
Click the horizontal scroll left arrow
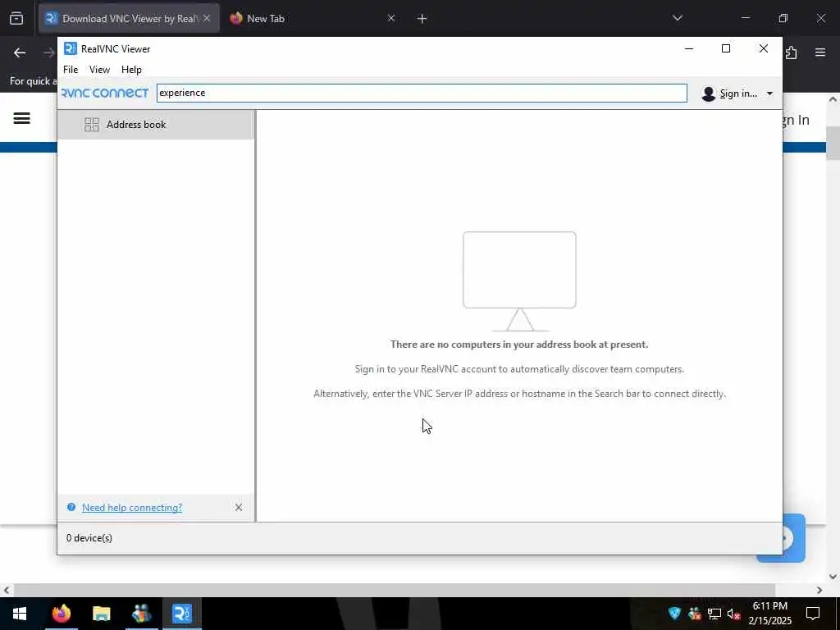click(7, 591)
